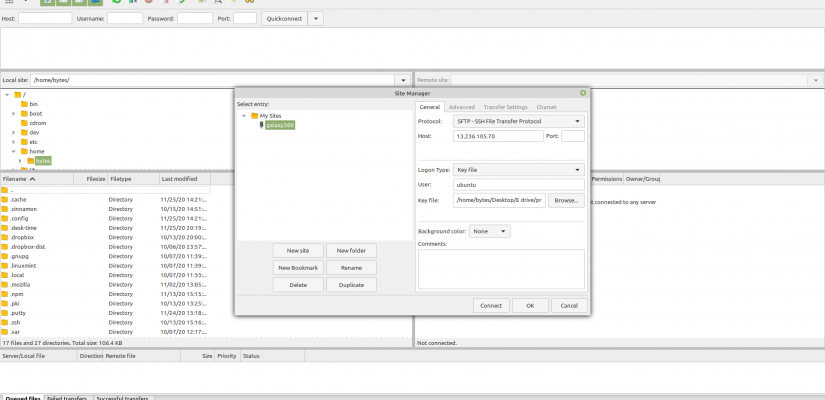Click the cdrom folder in local tree

37,123
